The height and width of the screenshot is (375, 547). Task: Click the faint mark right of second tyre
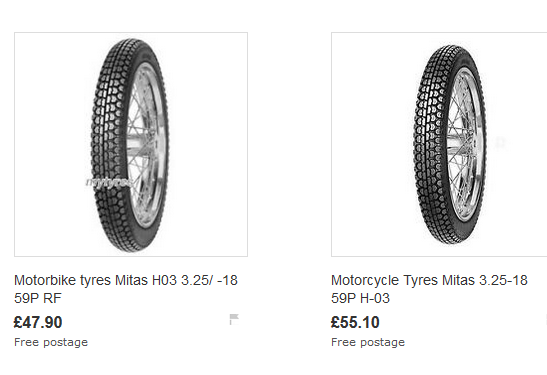point(501,142)
